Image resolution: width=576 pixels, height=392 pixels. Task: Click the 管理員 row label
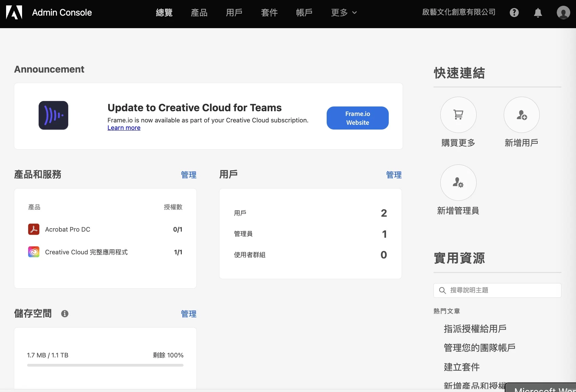(x=243, y=234)
